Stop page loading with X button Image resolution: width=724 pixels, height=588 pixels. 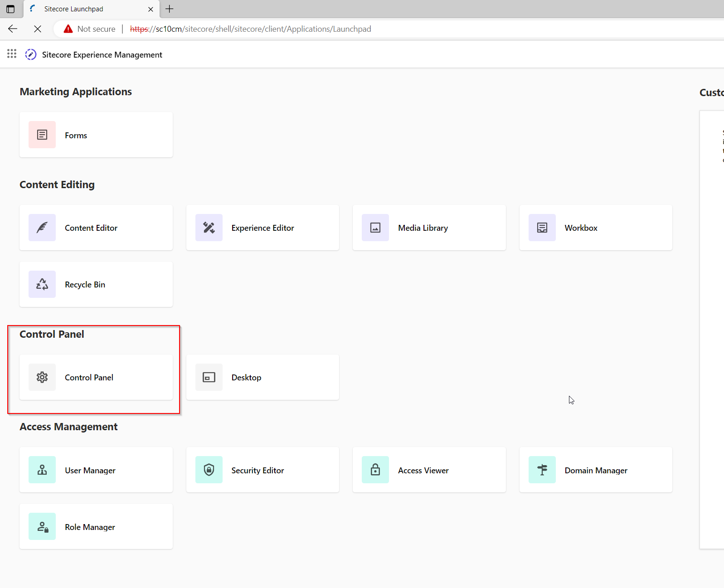click(38, 29)
